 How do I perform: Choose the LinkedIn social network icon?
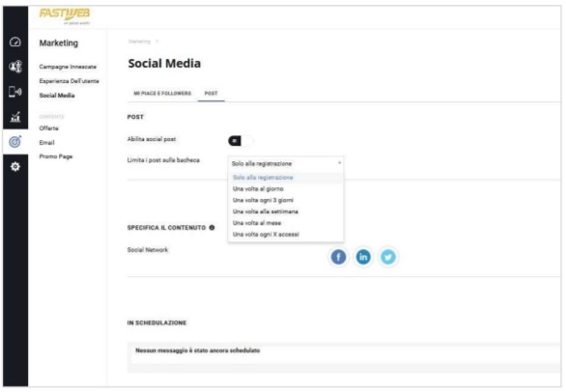363,257
